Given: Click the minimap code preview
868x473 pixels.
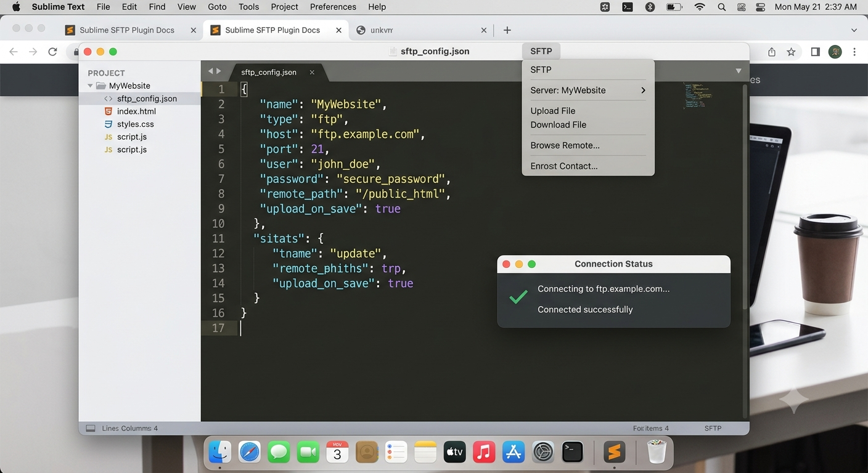Looking at the screenshot, I should coord(698,95).
